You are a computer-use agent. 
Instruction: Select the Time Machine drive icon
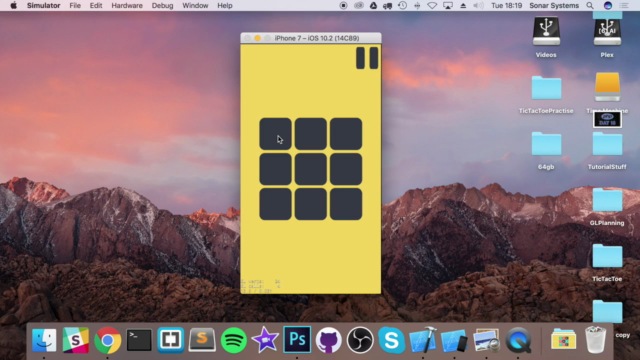pyautogui.click(x=607, y=87)
